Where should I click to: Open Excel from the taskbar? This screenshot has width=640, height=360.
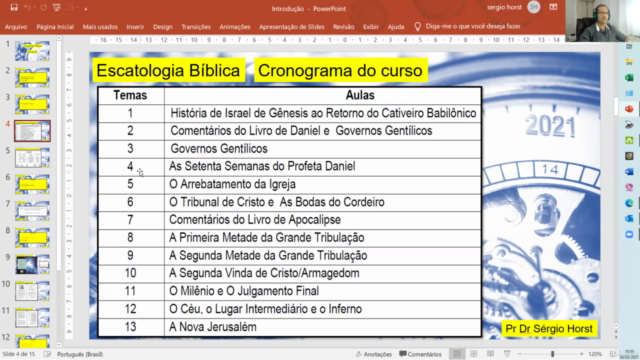[629, 78]
